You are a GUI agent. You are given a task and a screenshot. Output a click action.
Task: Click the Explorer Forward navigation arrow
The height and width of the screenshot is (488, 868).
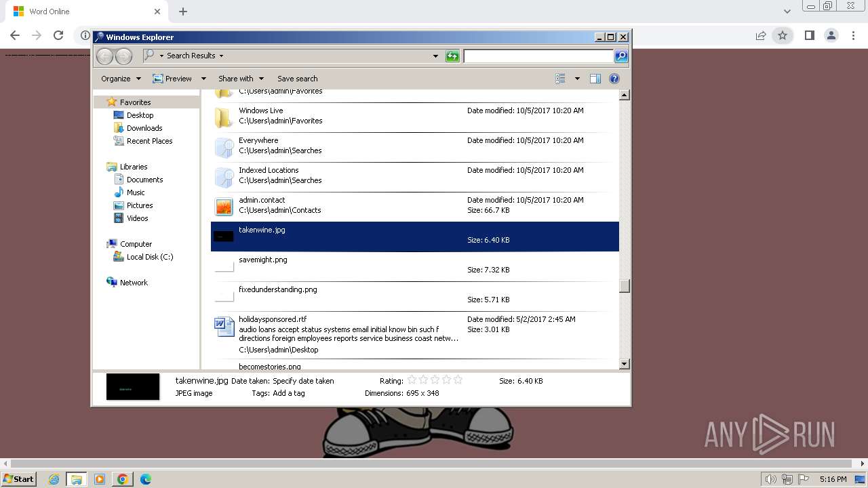123,56
